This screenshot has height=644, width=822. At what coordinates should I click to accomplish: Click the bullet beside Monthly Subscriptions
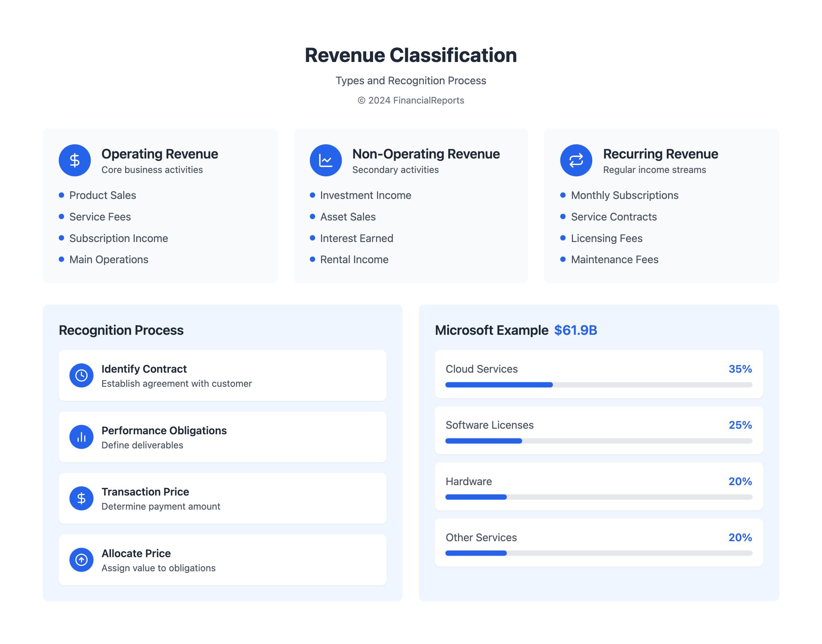click(563, 195)
